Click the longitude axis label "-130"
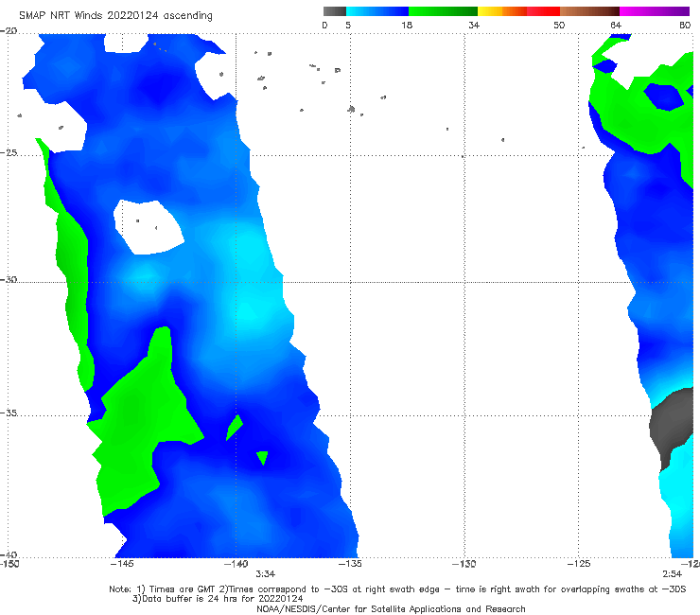Screen dimensions: 700x615 (464, 564)
